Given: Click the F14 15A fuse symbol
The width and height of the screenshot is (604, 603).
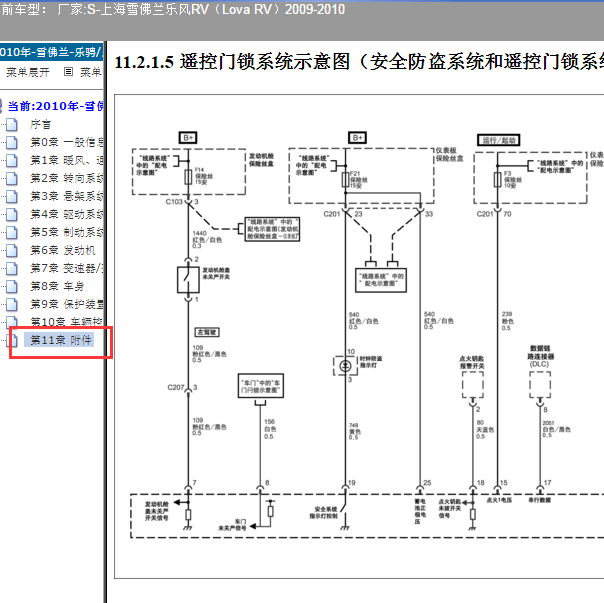Looking at the screenshot, I should click(x=188, y=177).
